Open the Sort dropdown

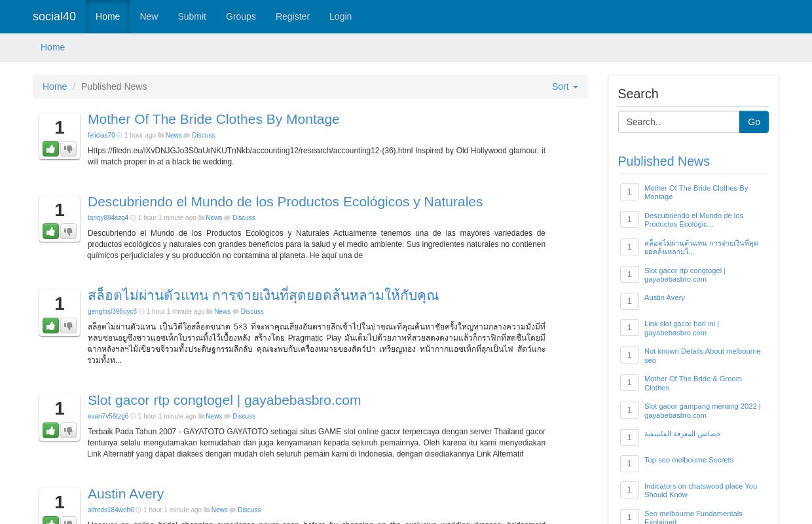(x=564, y=86)
